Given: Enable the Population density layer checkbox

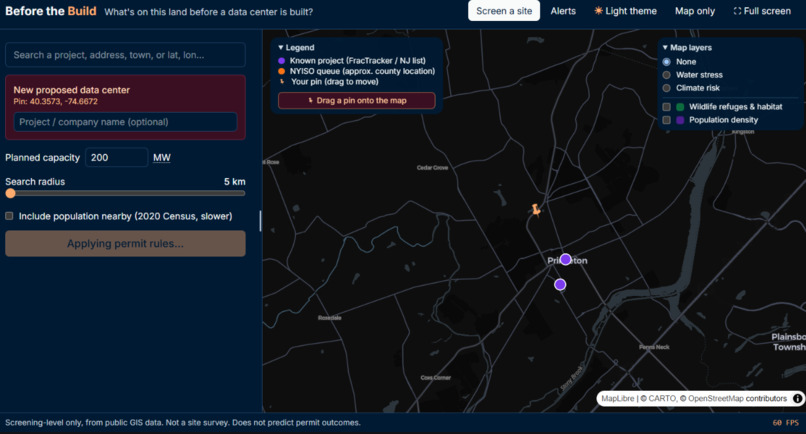Looking at the screenshot, I should [667, 120].
